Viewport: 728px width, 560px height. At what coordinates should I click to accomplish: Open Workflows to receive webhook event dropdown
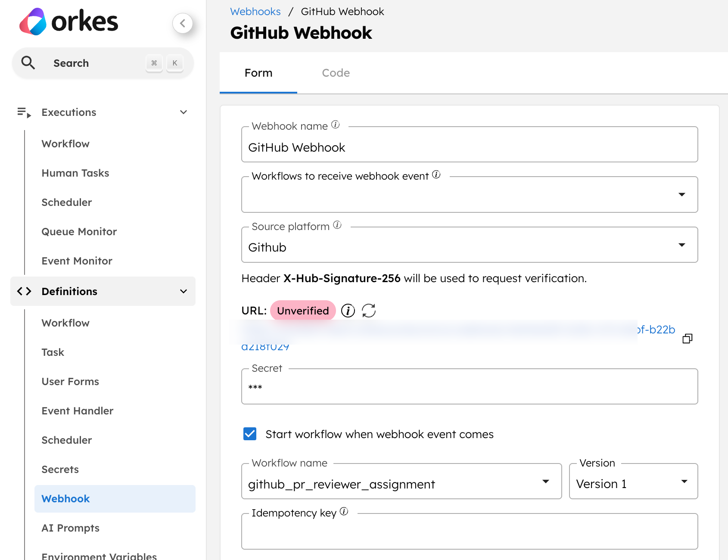[x=470, y=195]
